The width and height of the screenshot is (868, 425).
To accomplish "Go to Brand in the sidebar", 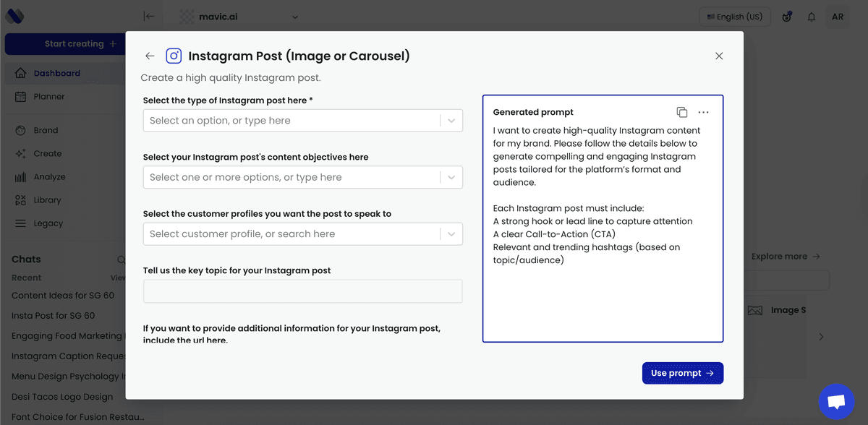I will [46, 131].
